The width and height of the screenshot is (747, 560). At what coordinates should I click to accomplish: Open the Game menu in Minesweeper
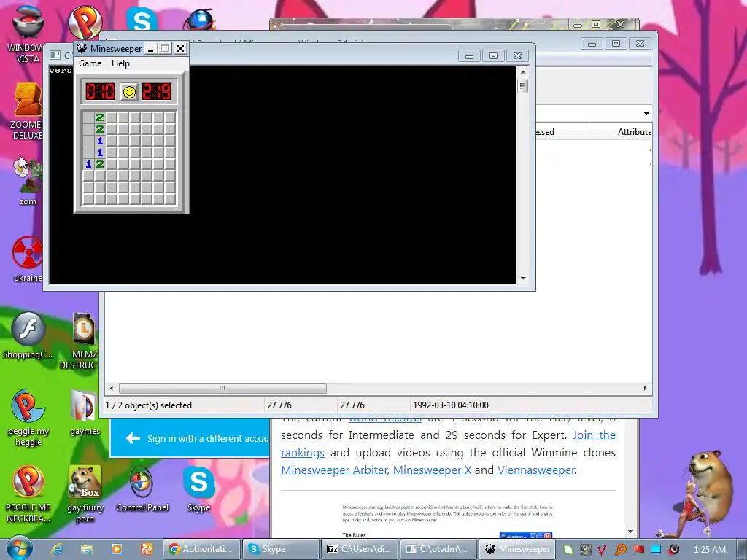coord(90,63)
